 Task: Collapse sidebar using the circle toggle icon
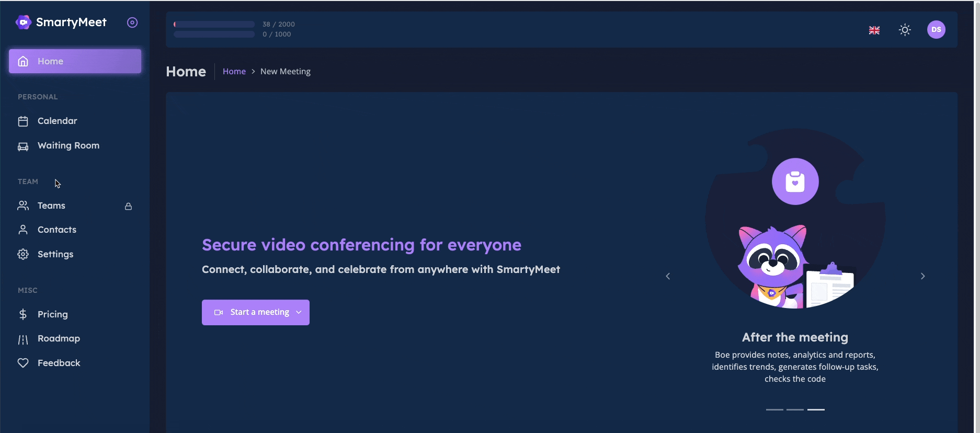tap(132, 22)
